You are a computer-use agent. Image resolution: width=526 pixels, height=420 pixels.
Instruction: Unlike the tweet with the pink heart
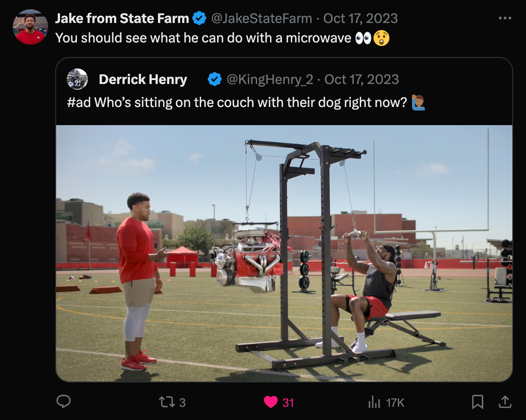click(x=270, y=402)
